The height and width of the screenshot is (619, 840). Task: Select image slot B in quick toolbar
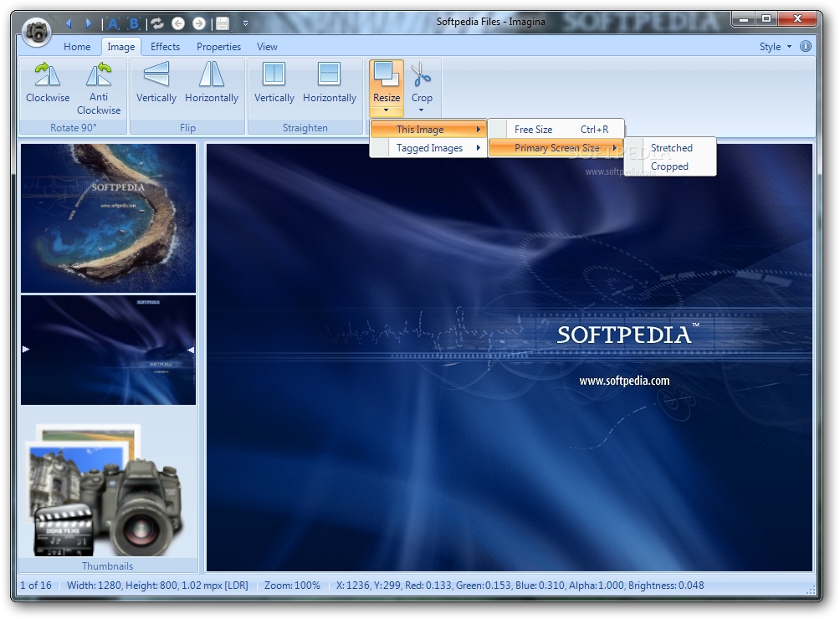[x=134, y=23]
